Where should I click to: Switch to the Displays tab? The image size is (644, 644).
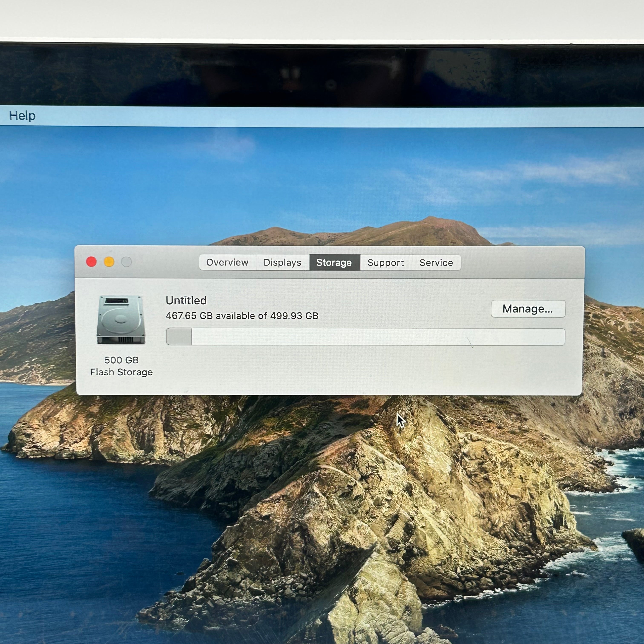coord(282,262)
